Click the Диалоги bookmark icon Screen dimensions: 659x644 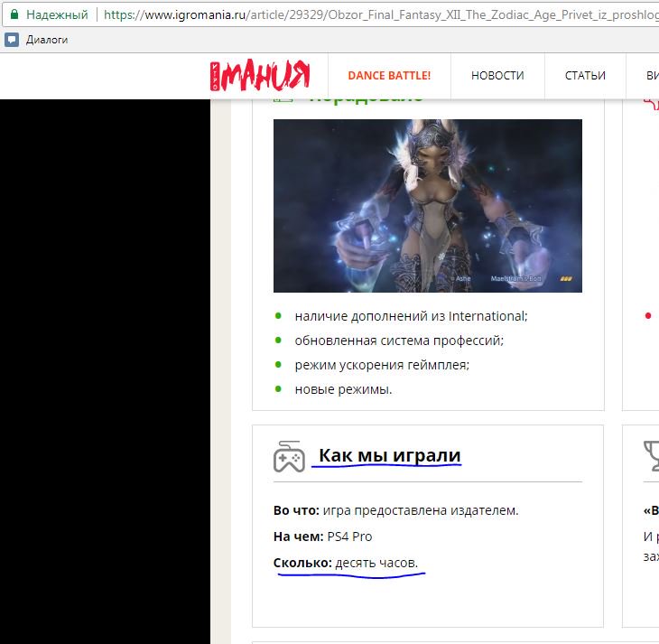tap(12, 40)
